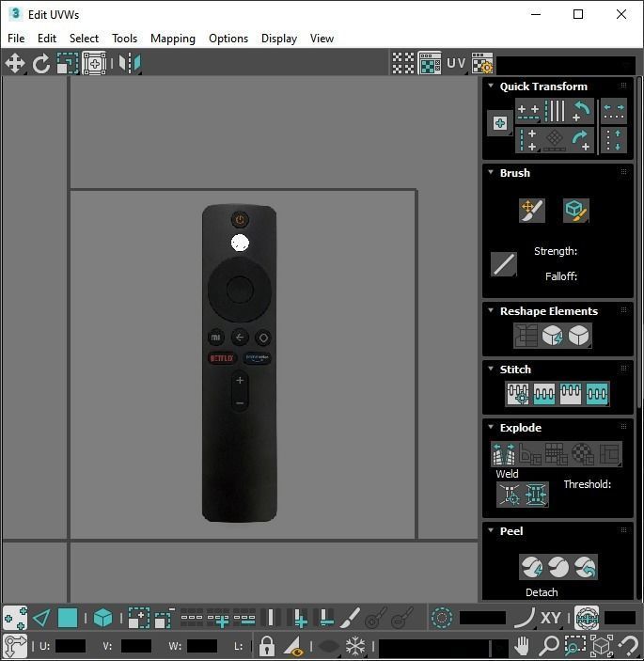Select the Pan view hand tool

(523, 646)
